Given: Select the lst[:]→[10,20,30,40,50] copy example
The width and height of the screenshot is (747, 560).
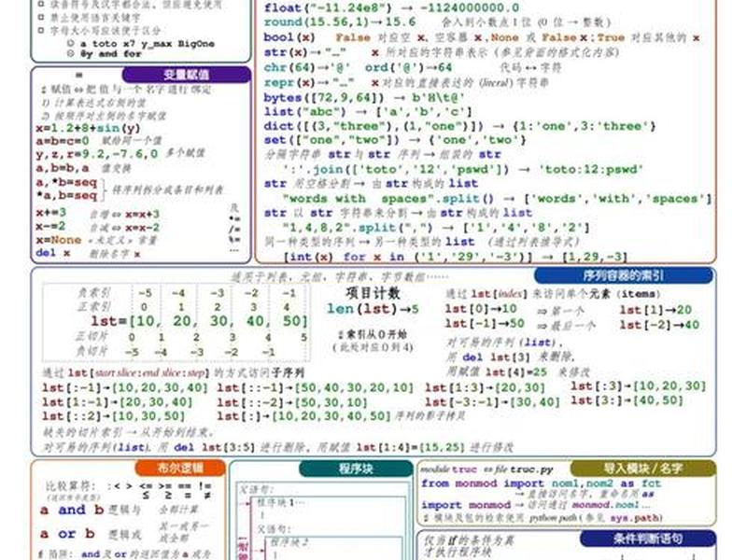Looking at the screenshot, I should [x=304, y=415].
